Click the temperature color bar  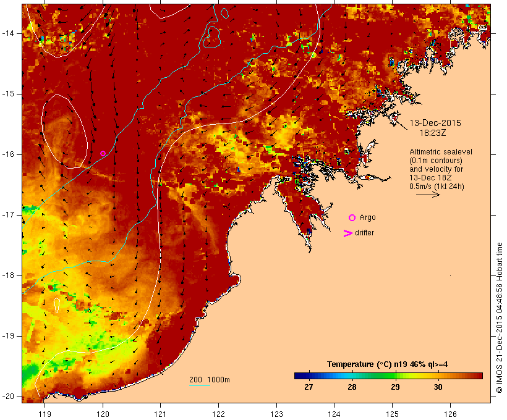click(x=388, y=376)
